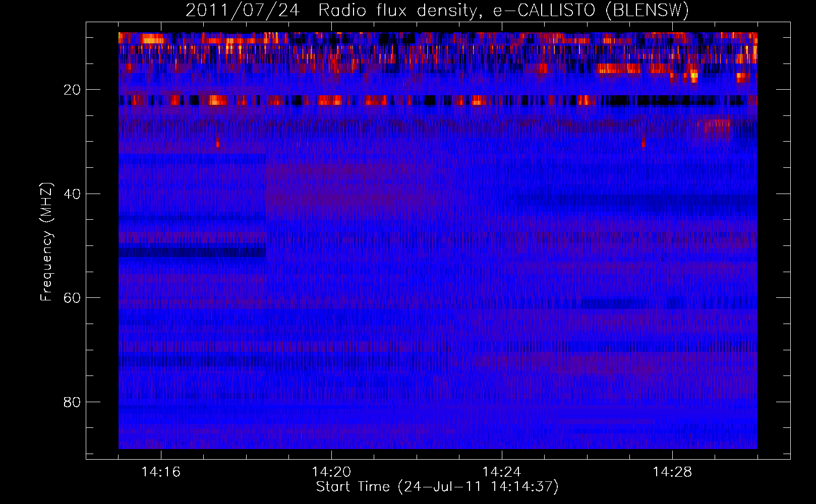816x504 pixels.
Task: Click the 'Frequency (MHZ)' y-axis label
Action: pyautogui.click(x=46, y=242)
